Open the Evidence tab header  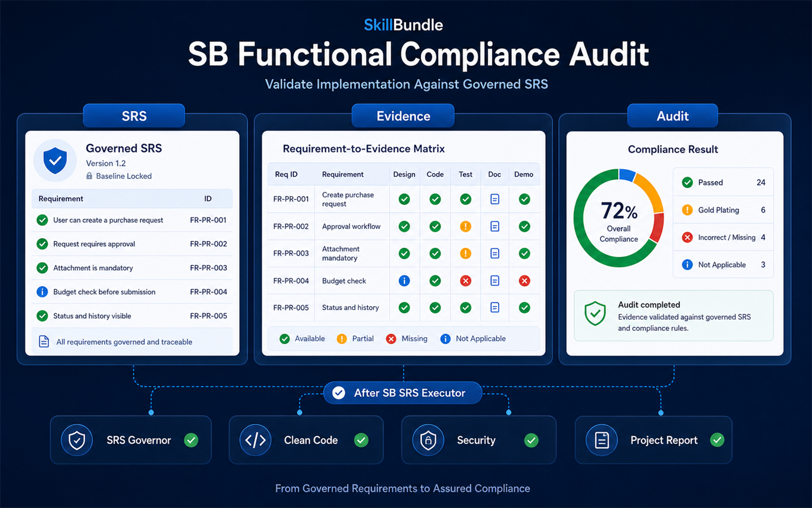[x=403, y=116]
